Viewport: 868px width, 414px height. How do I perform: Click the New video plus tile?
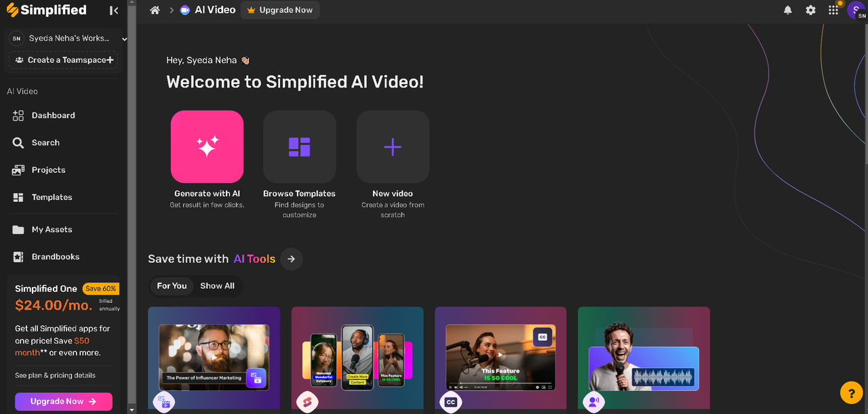pyautogui.click(x=393, y=147)
